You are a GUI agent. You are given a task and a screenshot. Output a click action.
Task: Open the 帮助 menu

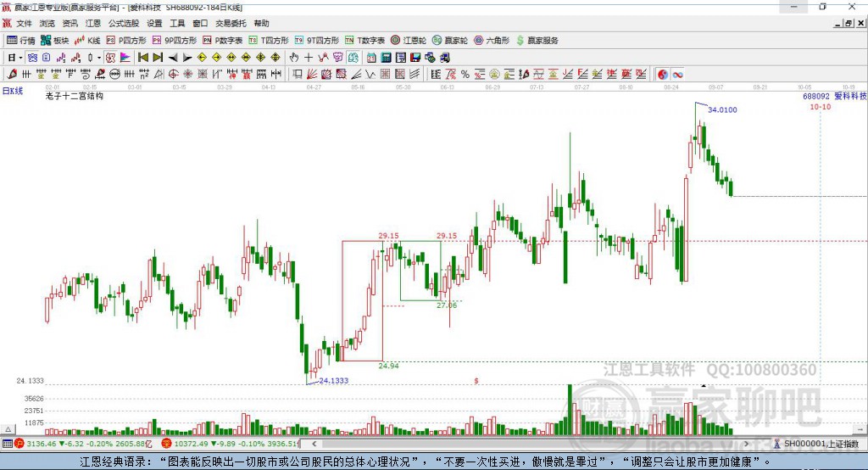click(x=261, y=23)
